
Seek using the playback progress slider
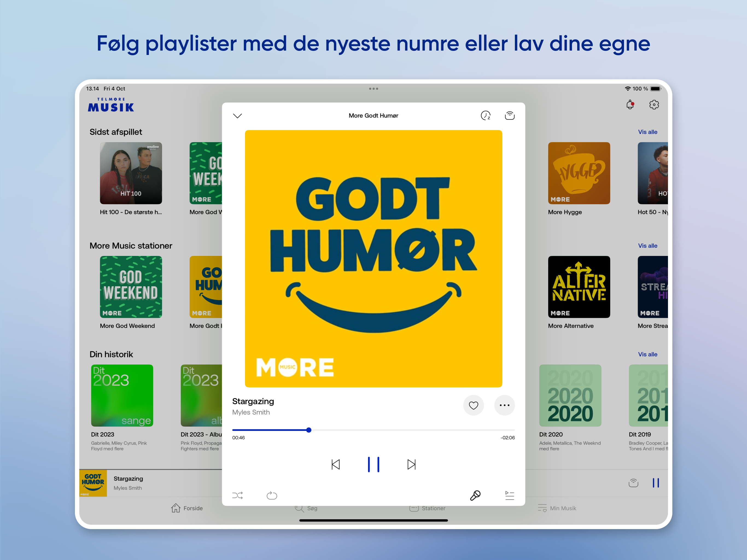pyautogui.click(x=373, y=430)
